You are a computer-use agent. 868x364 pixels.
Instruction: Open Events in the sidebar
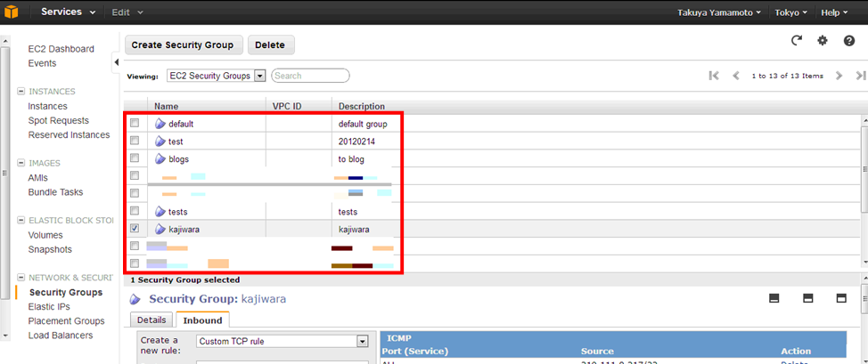pyautogui.click(x=42, y=63)
